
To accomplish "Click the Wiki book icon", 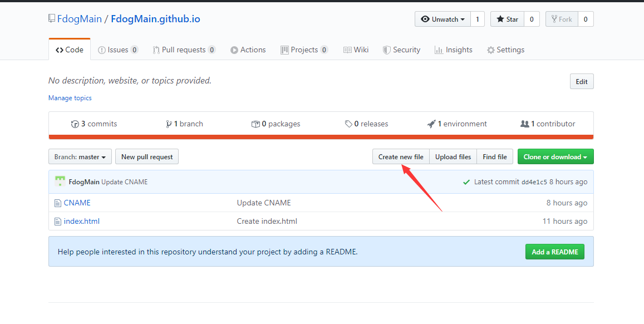I will click(x=347, y=50).
